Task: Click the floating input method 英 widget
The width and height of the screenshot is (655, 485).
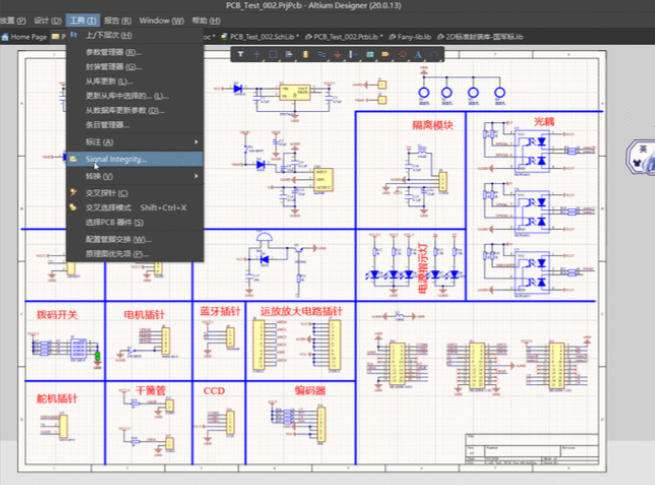Action: click(641, 157)
